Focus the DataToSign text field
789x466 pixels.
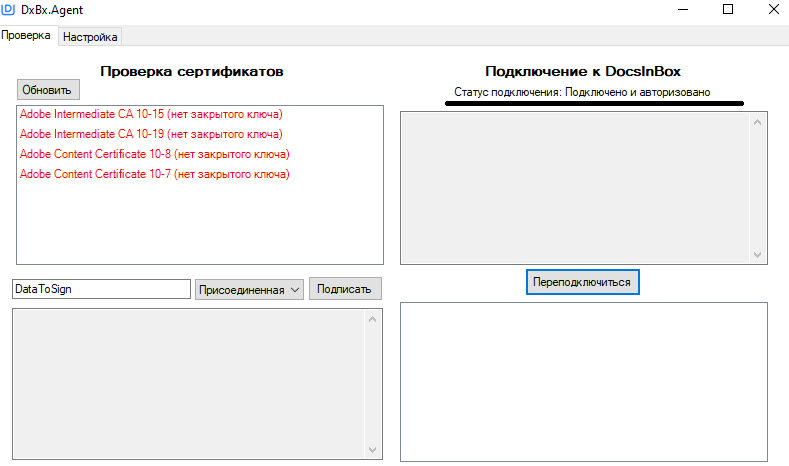pyautogui.click(x=100, y=289)
